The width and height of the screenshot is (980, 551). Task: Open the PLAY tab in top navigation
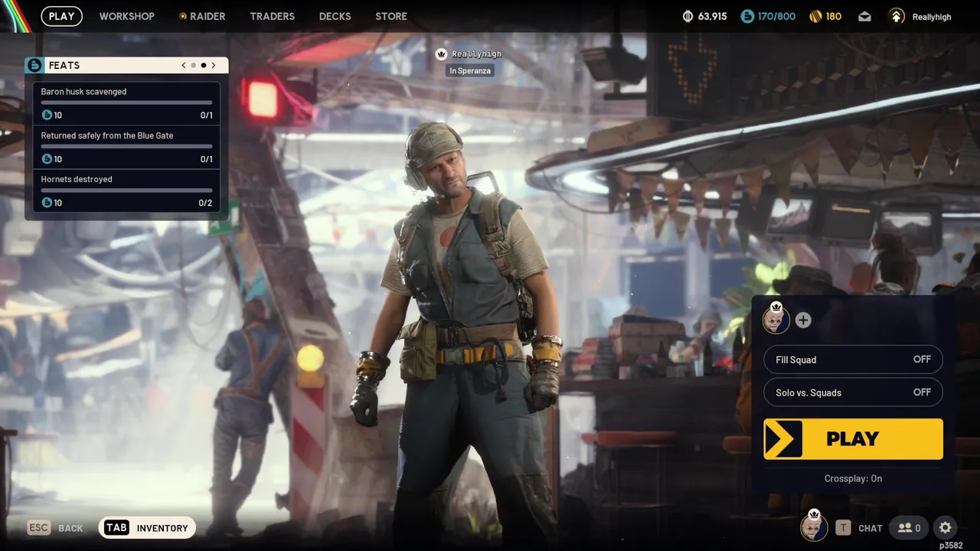point(61,16)
